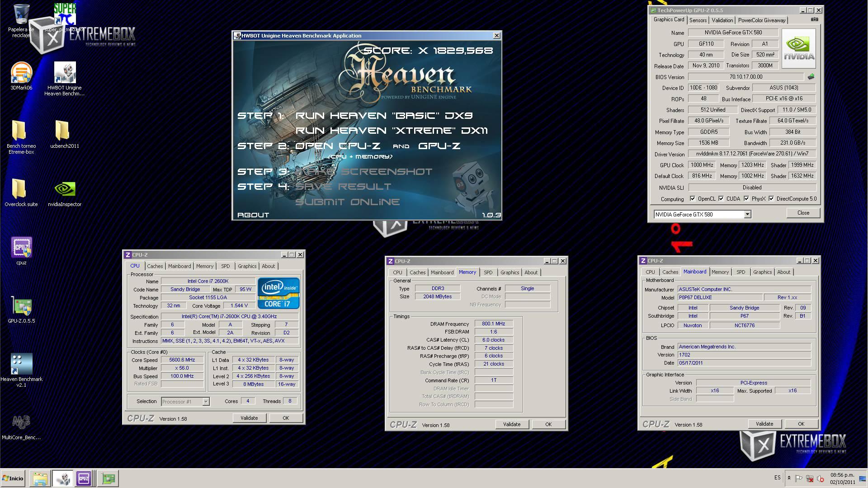Toggle the PhysX checkbox in GPU-Z
Image resolution: width=868 pixels, height=488 pixels.
746,199
